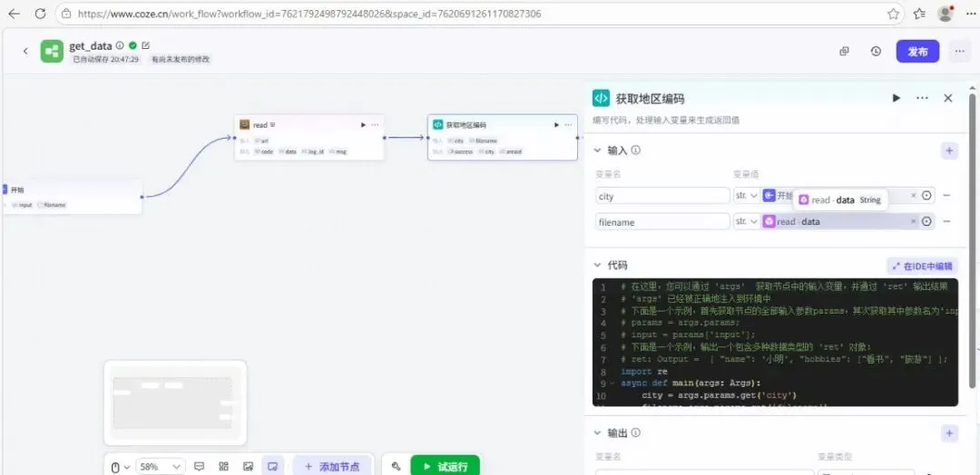Go back using the browser back arrow

coord(14,14)
